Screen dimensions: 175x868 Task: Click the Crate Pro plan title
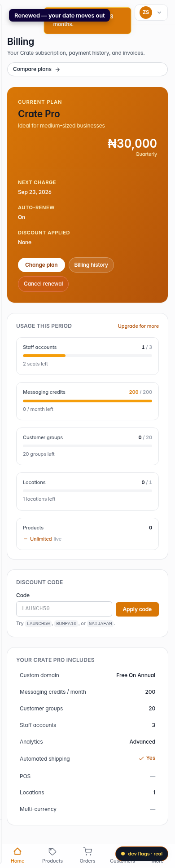[39, 114]
